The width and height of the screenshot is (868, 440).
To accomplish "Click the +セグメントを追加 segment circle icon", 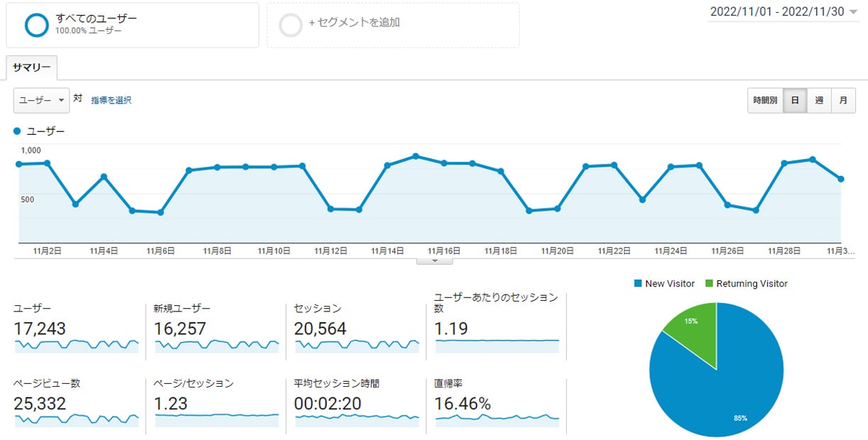I will coord(291,23).
